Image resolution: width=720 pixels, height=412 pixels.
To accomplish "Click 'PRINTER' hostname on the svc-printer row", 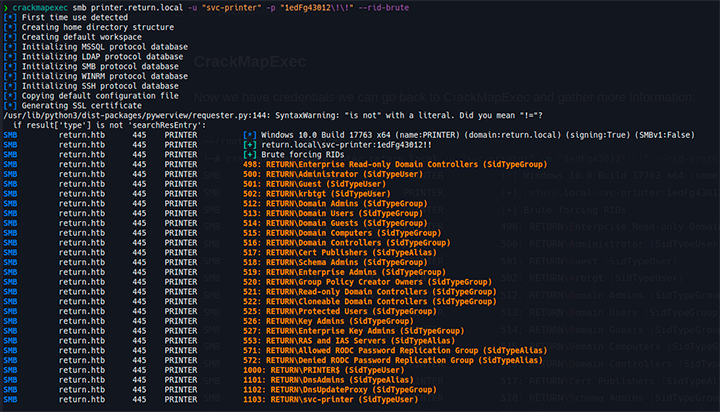I will click(181, 400).
